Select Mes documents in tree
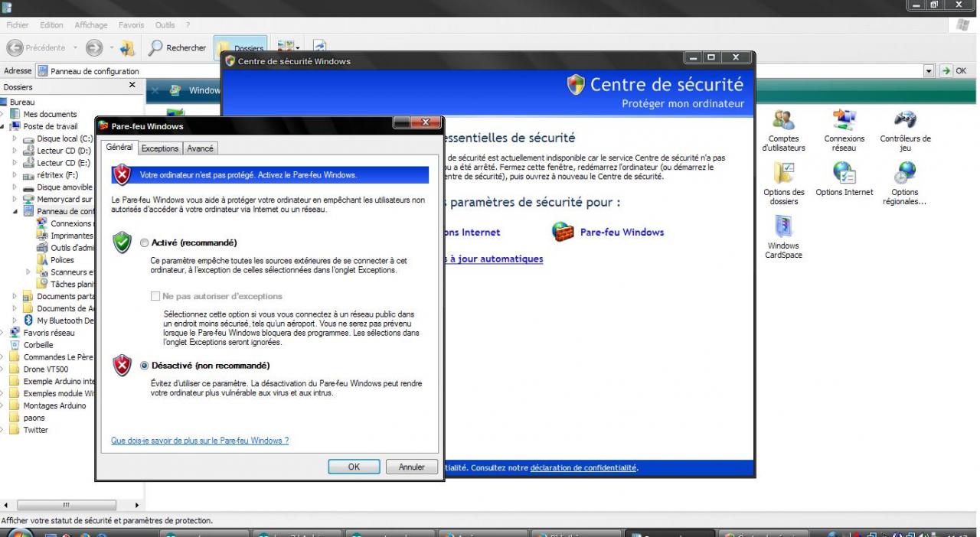This screenshot has width=980, height=537. pyautogui.click(x=44, y=114)
